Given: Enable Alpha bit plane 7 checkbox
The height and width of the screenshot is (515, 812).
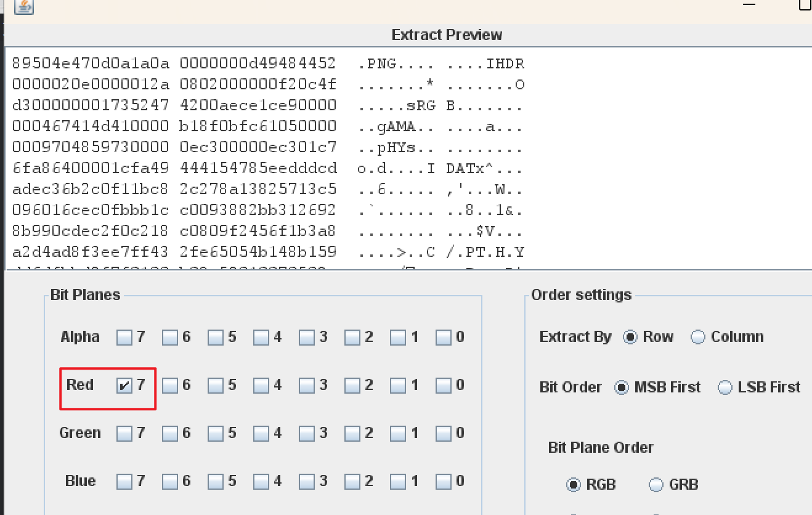Looking at the screenshot, I should (x=124, y=338).
